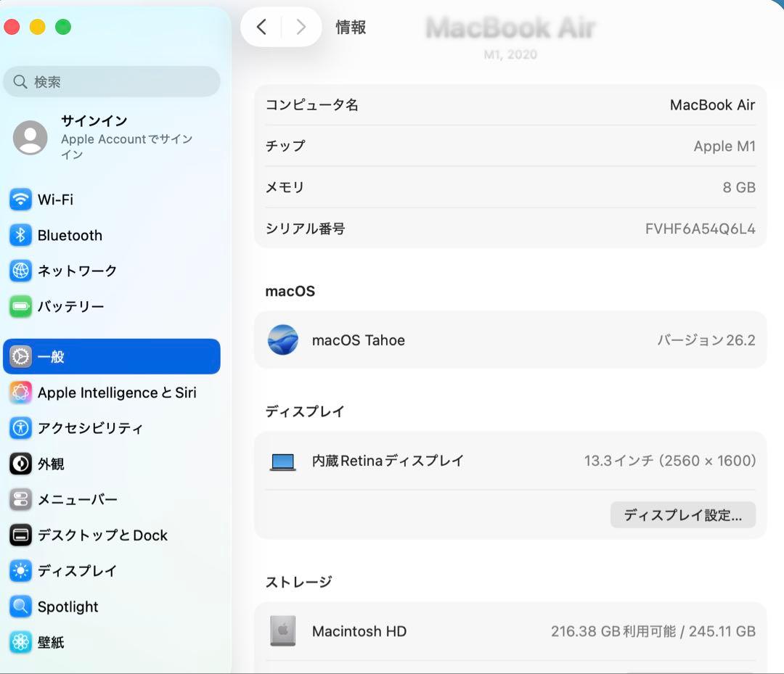Viewport: 784px width, 674px height.
Task: Click the 壁紙 wallpaper icon
Action: pyautogui.click(x=20, y=642)
